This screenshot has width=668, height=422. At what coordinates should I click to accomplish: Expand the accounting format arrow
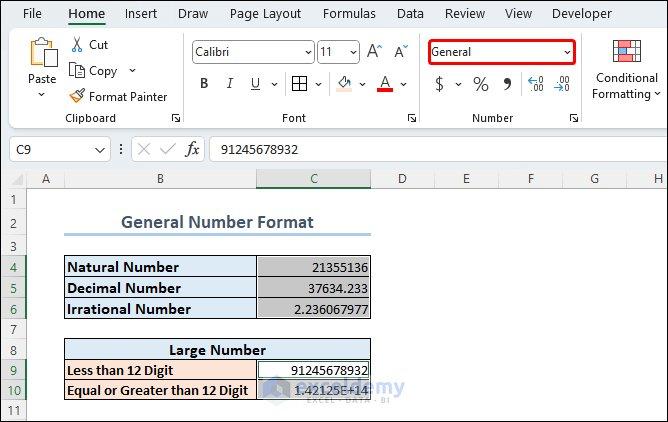pyautogui.click(x=458, y=84)
